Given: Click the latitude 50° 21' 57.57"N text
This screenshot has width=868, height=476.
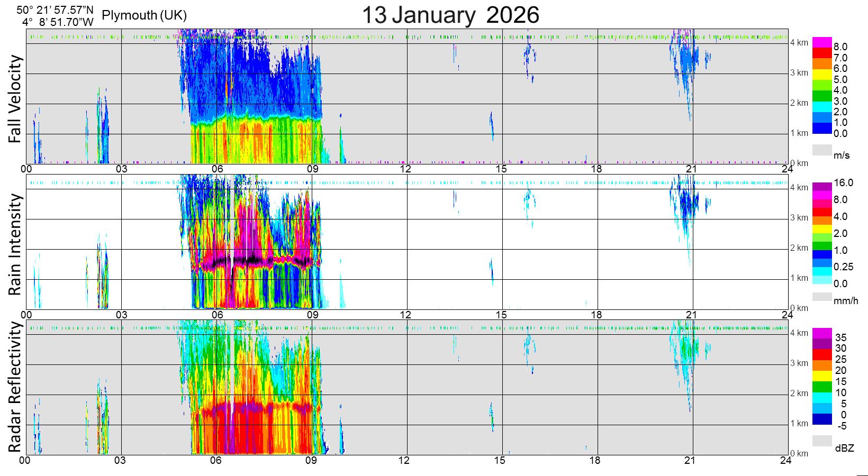Looking at the screenshot, I should coord(55,10).
